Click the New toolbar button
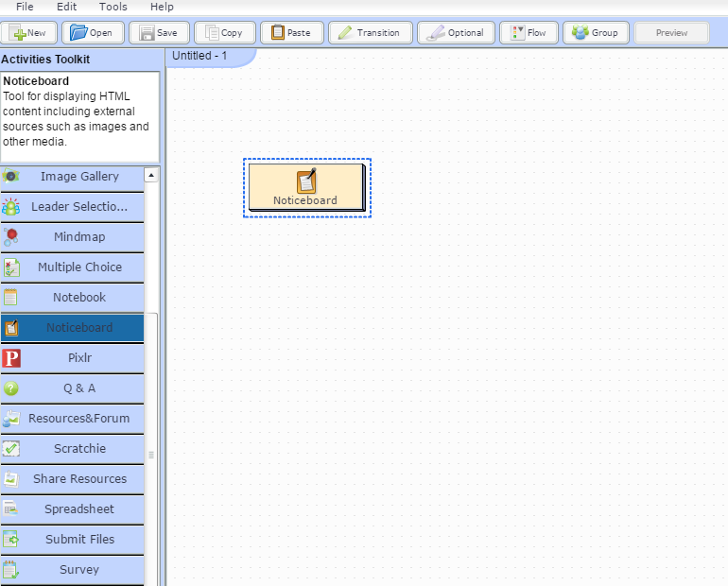The width and height of the screenshot is (728, 586). [x=28, y=33]
